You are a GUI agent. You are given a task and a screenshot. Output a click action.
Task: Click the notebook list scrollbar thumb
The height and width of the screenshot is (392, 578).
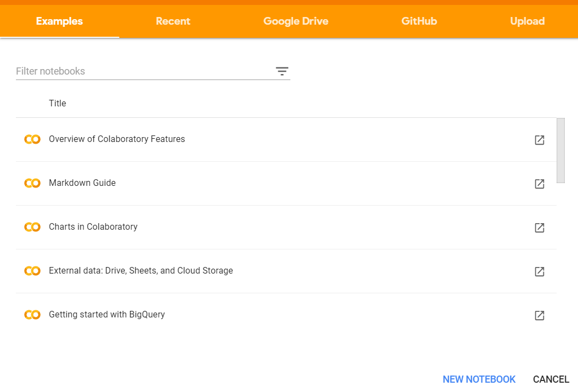tap(560, 150)
